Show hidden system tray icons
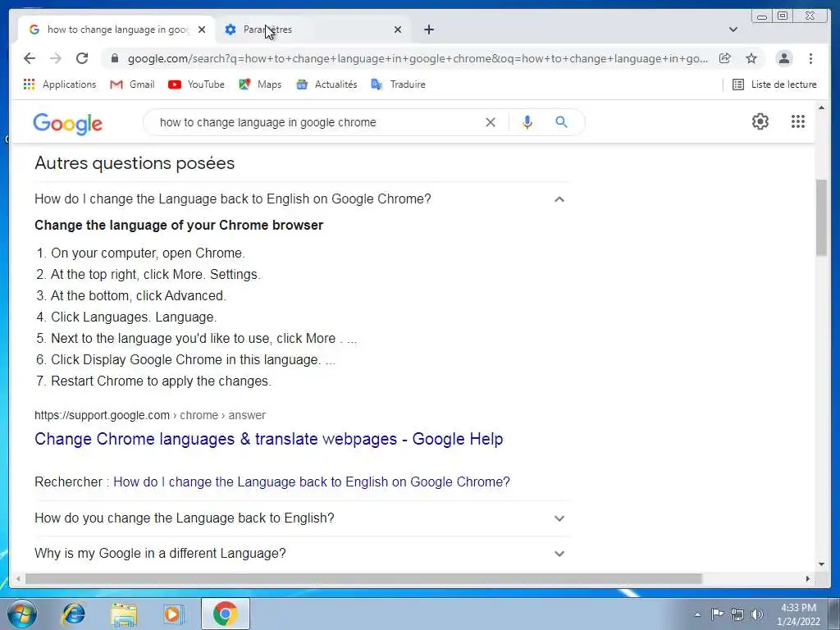This screenshot has width=840, height=630. (697, 614)
